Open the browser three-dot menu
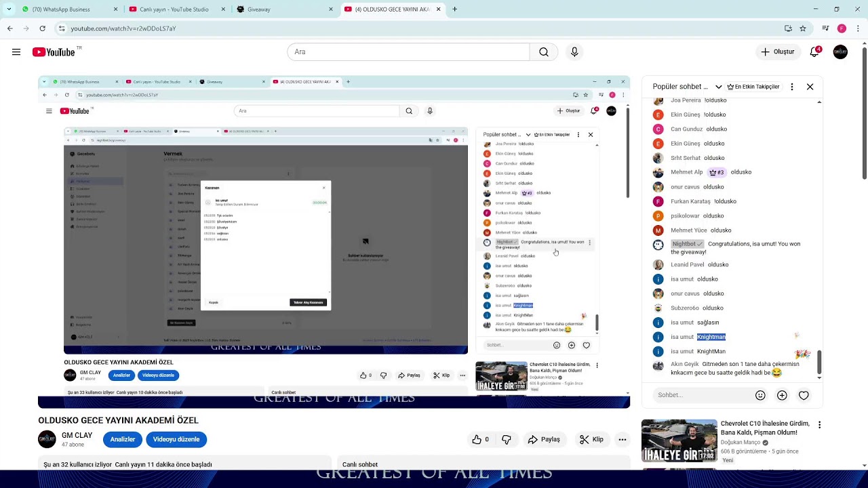Image resolution: width=868 pixels, height=488 pixels. click(858, 28)
